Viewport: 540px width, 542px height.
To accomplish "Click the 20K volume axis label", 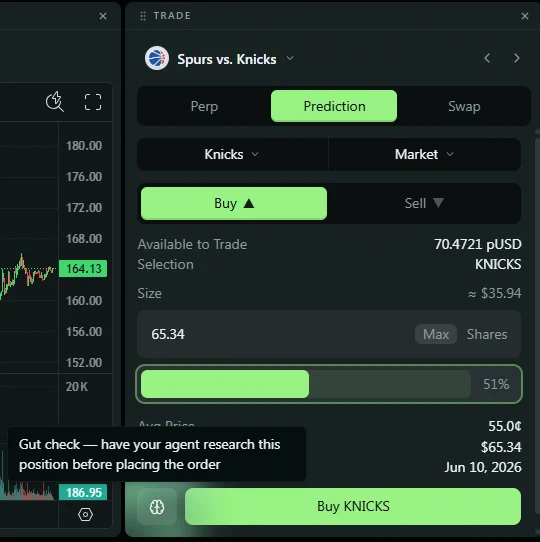I will [x=77, y=386].
